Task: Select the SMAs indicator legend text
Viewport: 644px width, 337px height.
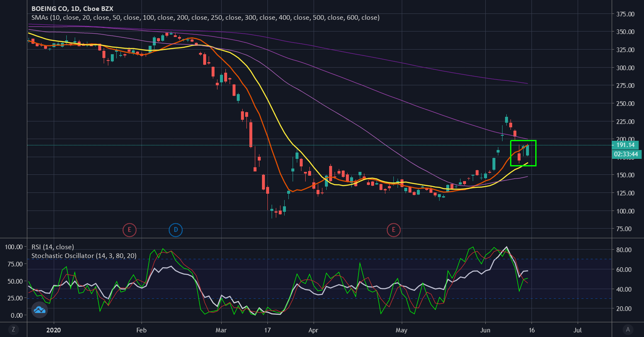Action: coord(126,18)
